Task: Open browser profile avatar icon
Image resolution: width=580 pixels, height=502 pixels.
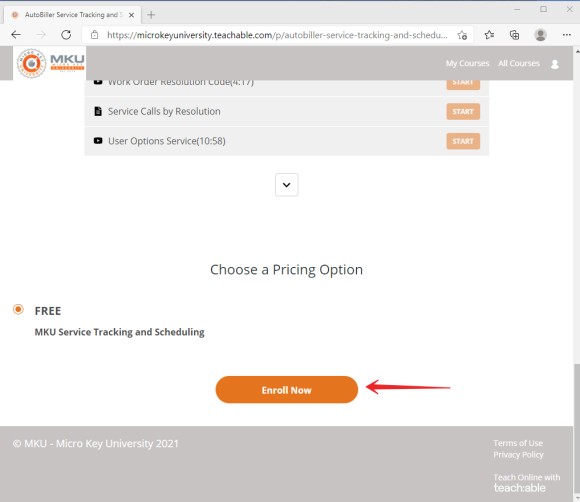Action: tap(540, 35)
